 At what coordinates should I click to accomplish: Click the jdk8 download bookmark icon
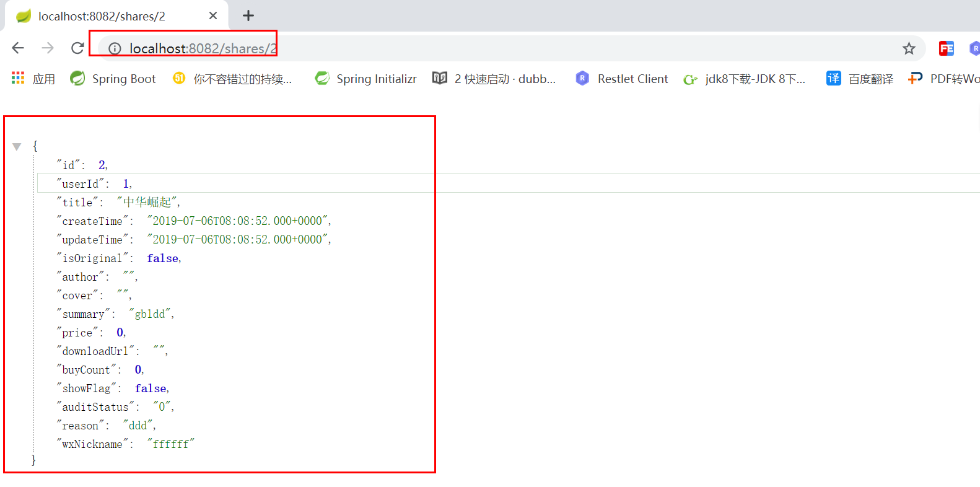(x=690, y=79)
